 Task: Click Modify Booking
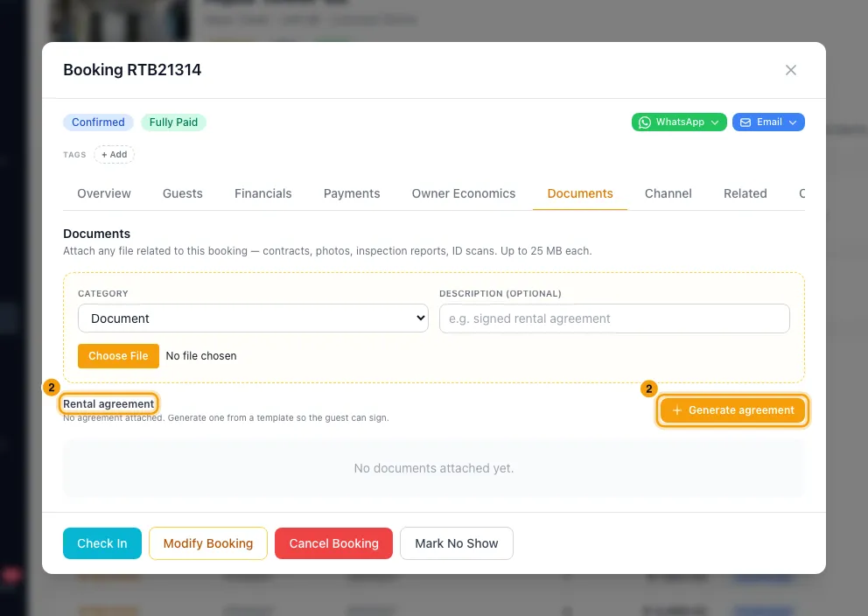[x=208, y=543]
